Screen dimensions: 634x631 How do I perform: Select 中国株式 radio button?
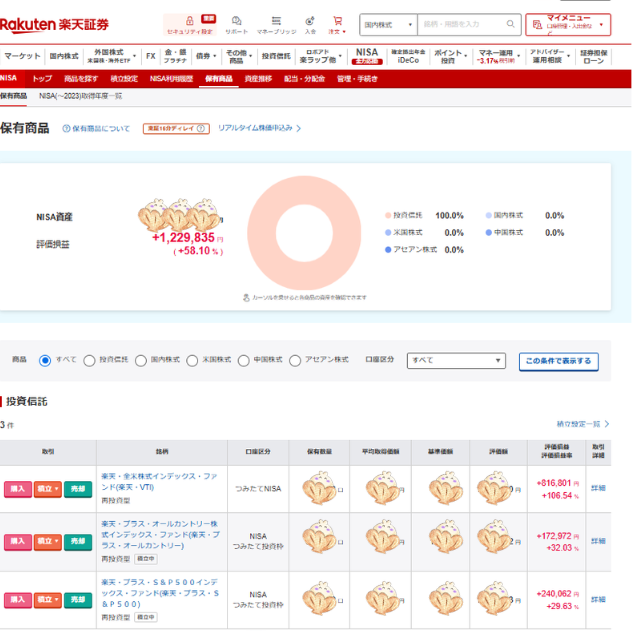point(243,360)
